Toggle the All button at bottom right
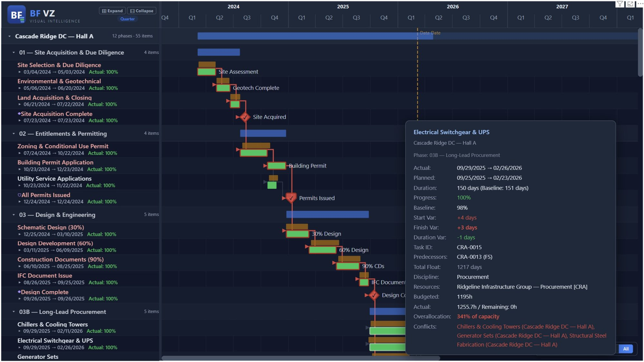 626,349
